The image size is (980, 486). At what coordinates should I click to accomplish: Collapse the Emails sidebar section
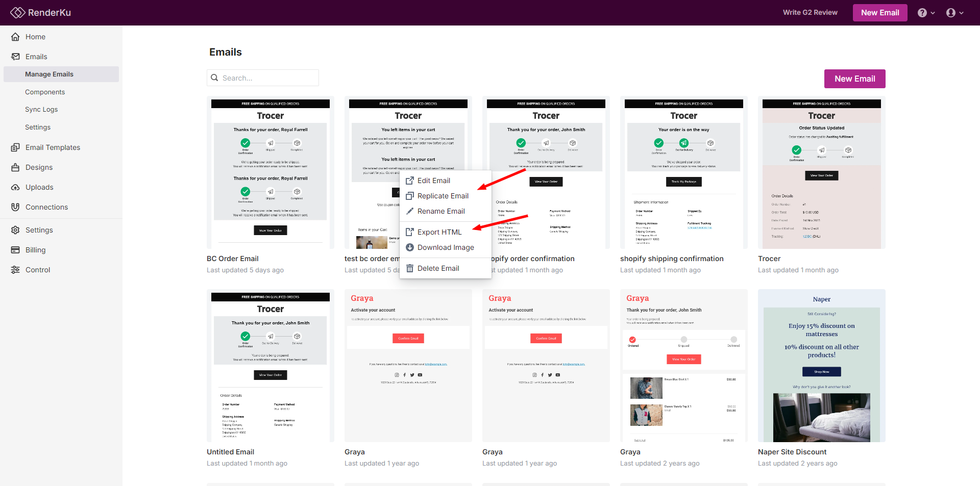[x=36, y=57]
